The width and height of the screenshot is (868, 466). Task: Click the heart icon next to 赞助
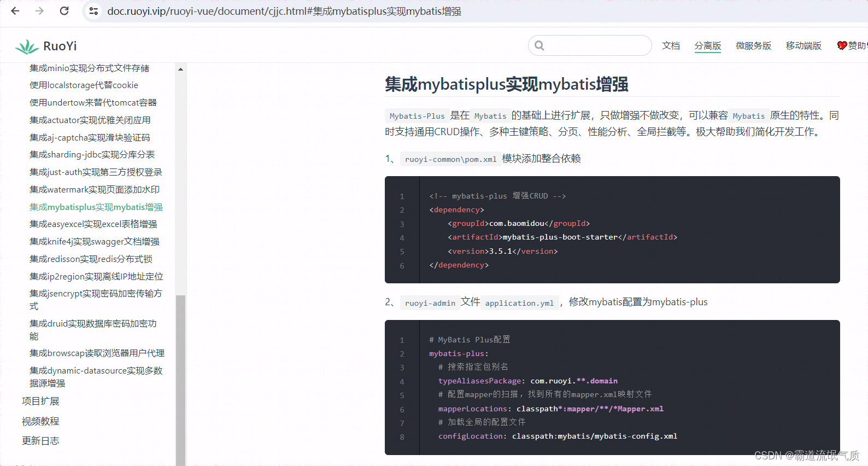click(x=842, y=45)
